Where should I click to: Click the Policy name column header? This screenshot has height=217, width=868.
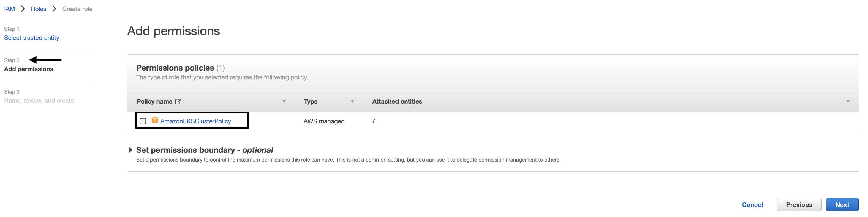tap(154, 101)
